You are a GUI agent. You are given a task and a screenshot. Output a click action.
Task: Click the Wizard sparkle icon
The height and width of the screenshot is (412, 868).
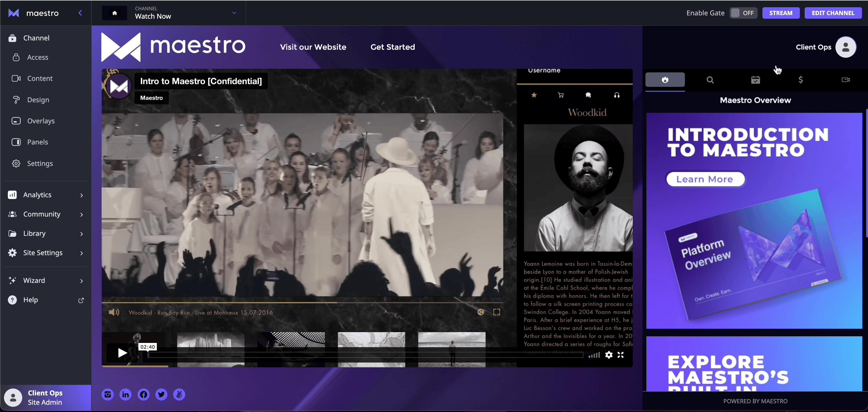(x=12, y=280)
